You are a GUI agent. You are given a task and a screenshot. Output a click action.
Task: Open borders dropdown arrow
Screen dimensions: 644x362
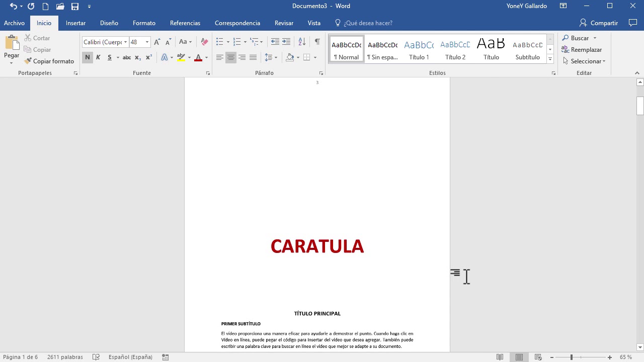pyautogui.click(x=315, y=57)
